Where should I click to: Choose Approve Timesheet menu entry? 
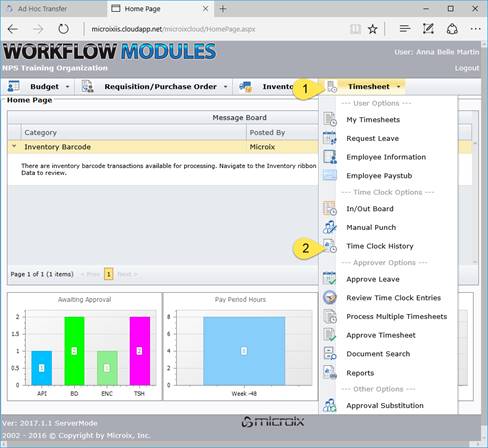pyautogui.click(x=381, y=335)
